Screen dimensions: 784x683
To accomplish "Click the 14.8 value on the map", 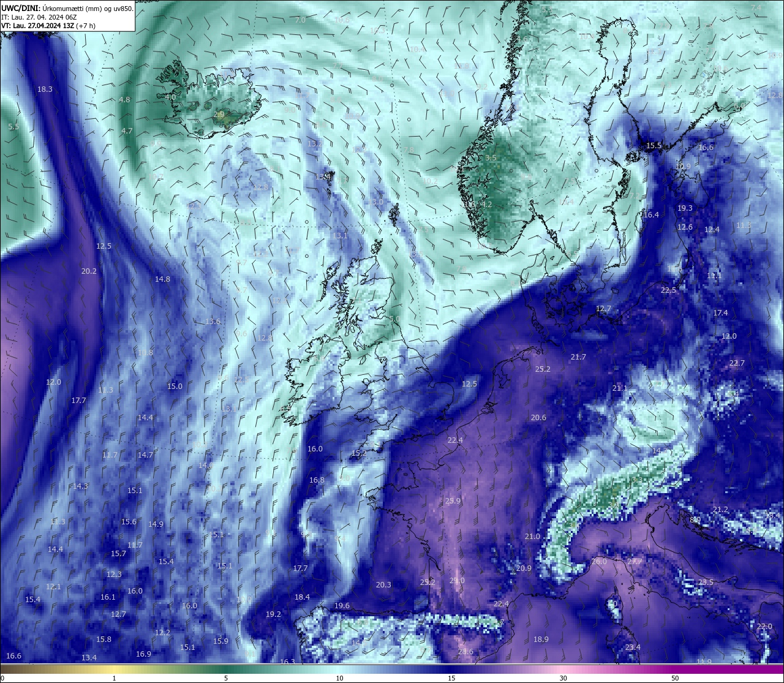I will (162, 279).
